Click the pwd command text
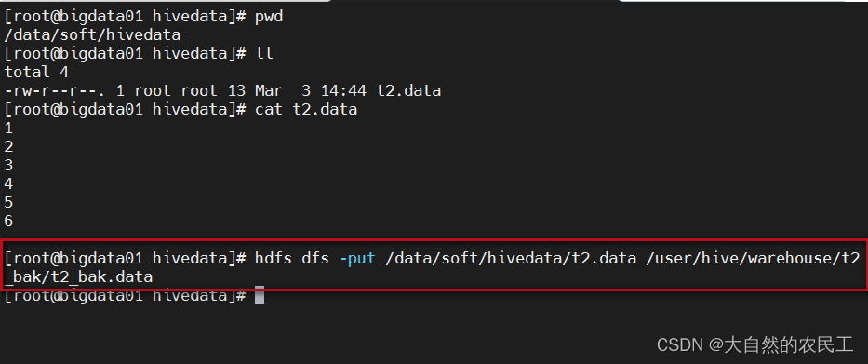868x364 pixels. point(269,17)
